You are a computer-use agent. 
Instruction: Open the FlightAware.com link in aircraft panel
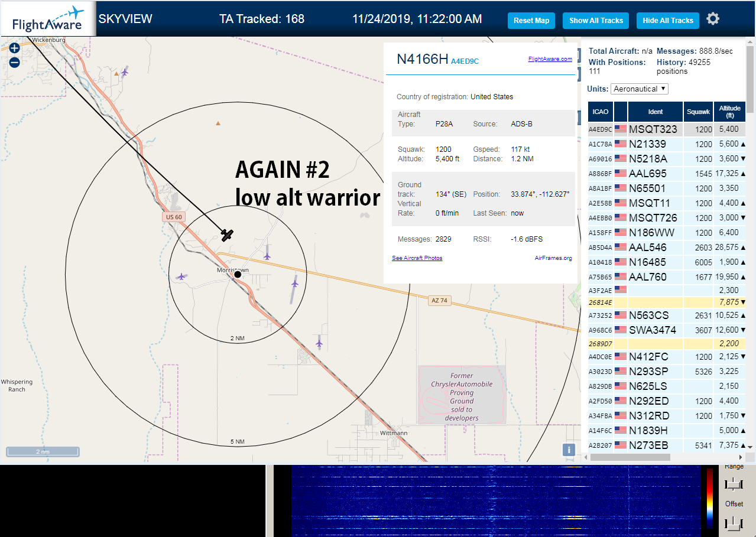[x=550, y=59]
